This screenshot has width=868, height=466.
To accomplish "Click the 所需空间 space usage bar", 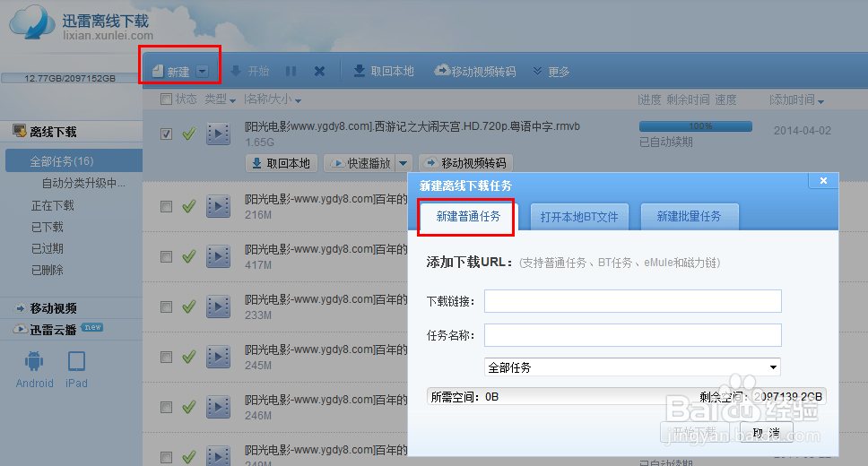I will (x=626, y=396).
